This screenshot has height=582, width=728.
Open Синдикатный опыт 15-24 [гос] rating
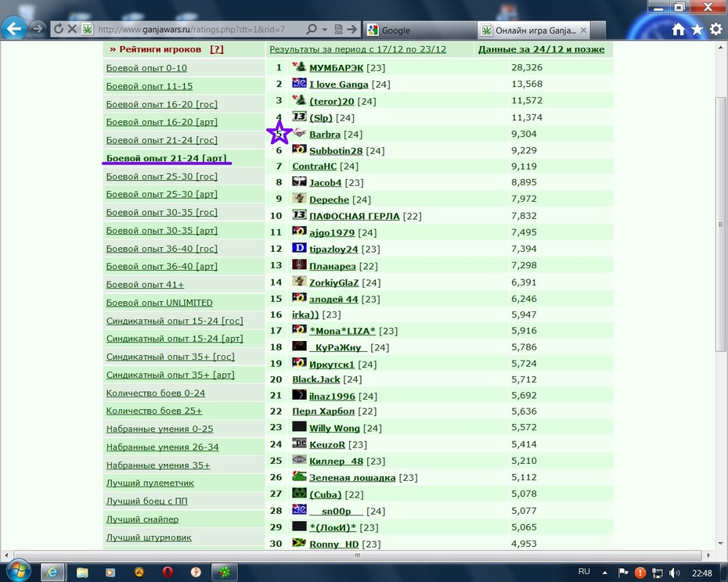(175, 321)
